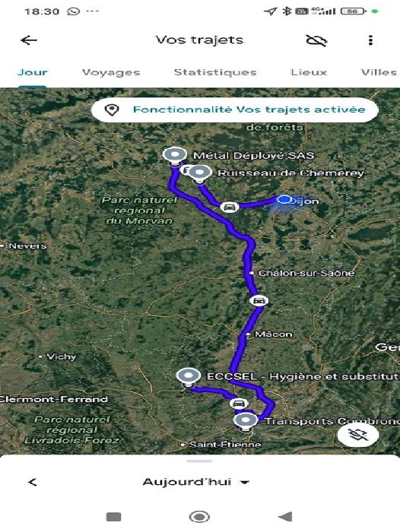
Task: Toggle the satellite layer round button
Action: pos(358,435)
